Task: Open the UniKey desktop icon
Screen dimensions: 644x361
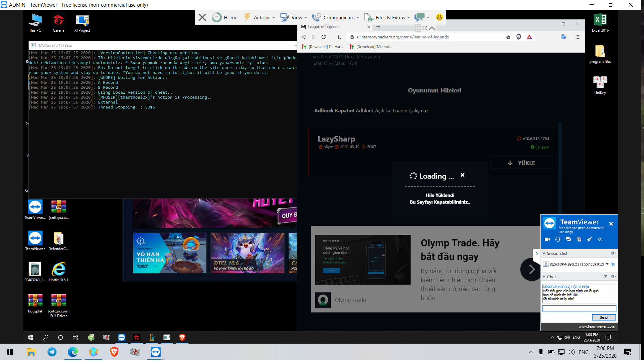Action: coord(600,85)
